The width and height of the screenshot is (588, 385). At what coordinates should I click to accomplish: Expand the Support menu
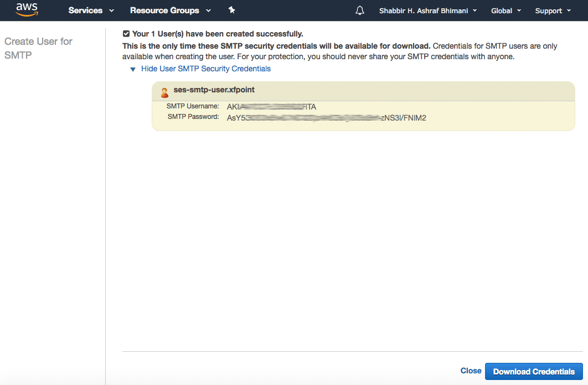tap(553, 11)
